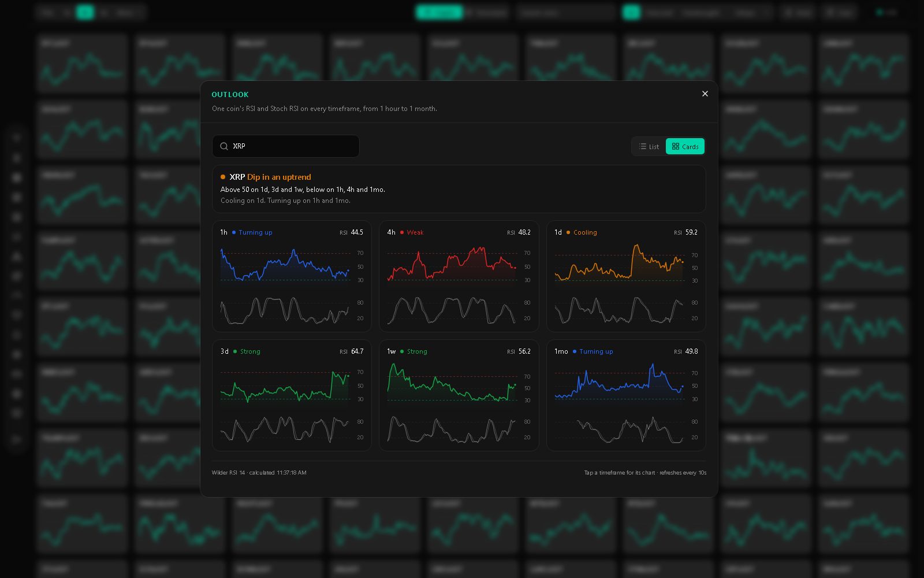
Task: Click RSI value 59.2
Action: tap(691, 232)
